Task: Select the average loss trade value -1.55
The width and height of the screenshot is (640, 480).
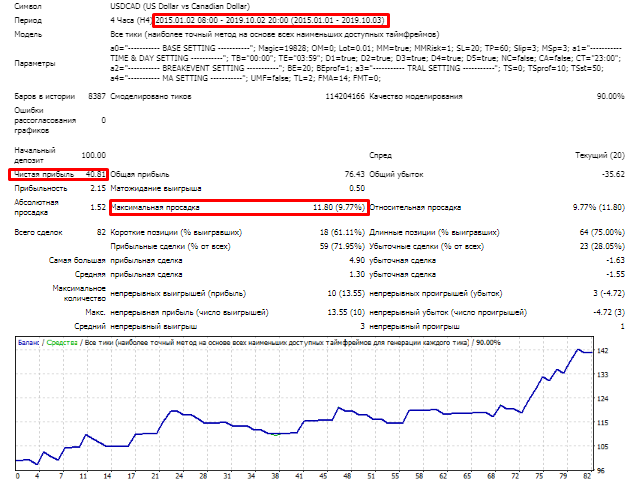Action: [615, 274]
